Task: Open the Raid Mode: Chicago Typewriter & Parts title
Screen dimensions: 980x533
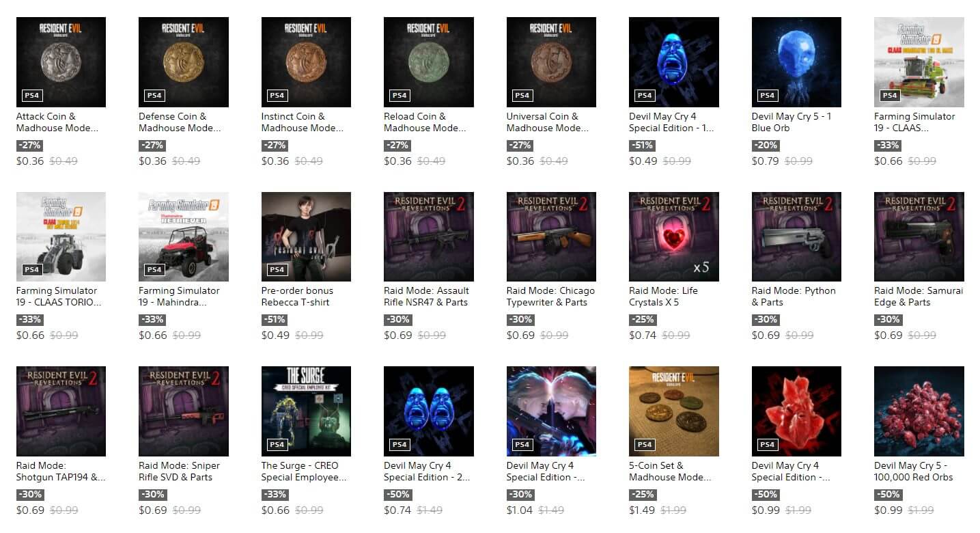Action: tap(550, 297)
